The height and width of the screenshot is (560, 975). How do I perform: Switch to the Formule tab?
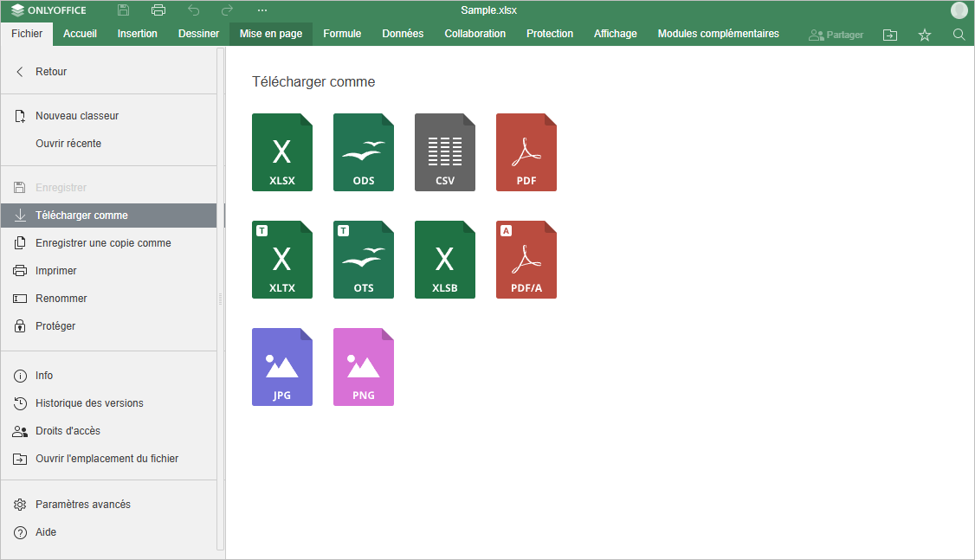(342, 34)
